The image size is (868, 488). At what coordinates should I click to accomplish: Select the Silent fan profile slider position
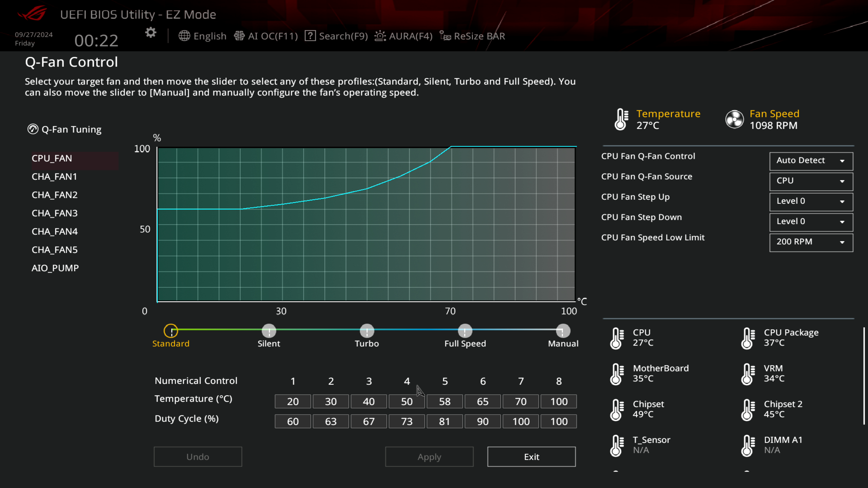click(269, 331)
